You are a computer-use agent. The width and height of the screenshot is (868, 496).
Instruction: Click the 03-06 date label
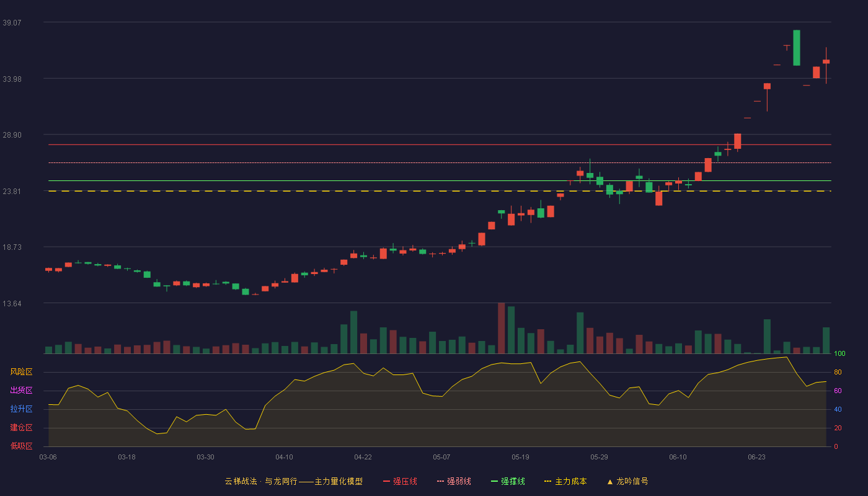click(48, 457)
